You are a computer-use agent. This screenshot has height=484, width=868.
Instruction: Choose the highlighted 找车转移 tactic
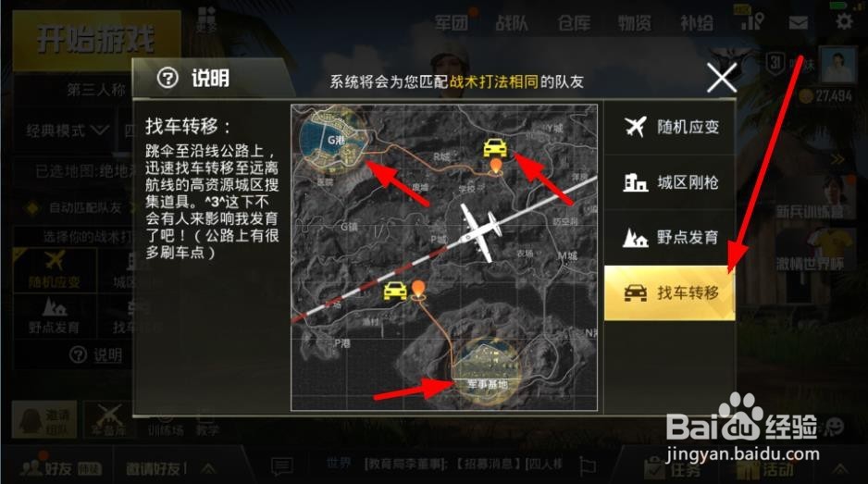tap(669, 292)
